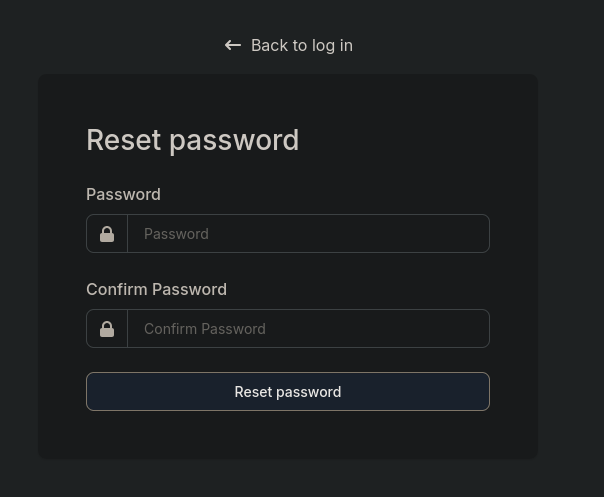Click the left arrow icon beside Back to log in
The width and height of the screenshot is (604, 497).
(x=233, y=45)
